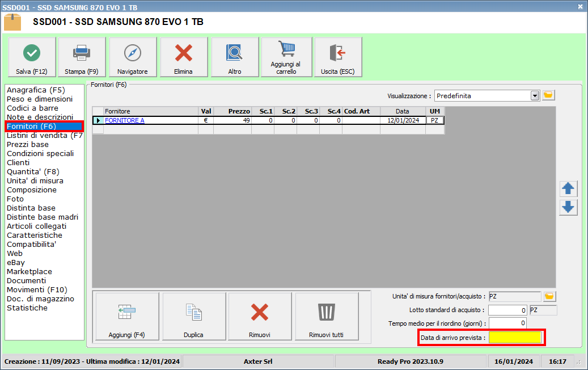Click the Duplica documents button
This screenshot has width=588, height=370.
click(194, 316)
